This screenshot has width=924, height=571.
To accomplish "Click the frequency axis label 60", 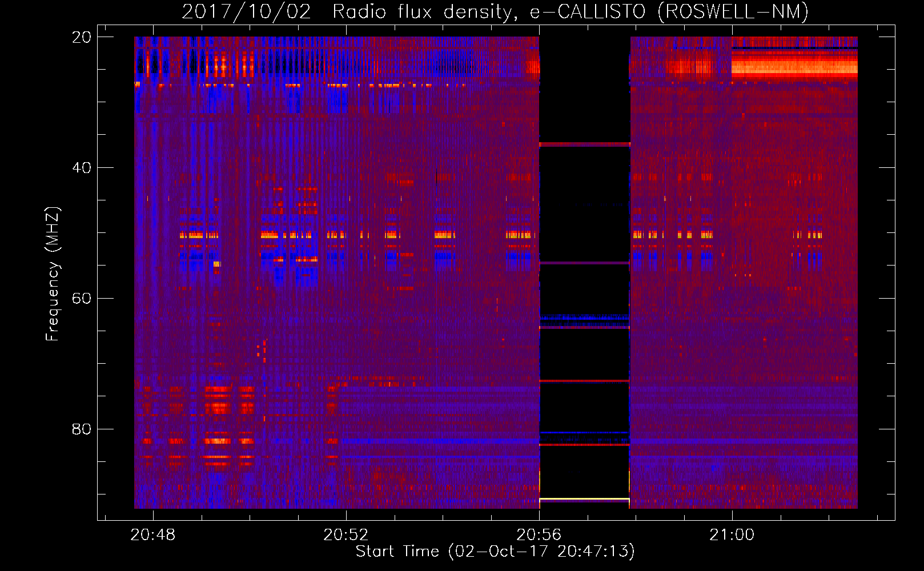I will pos(81,299).
